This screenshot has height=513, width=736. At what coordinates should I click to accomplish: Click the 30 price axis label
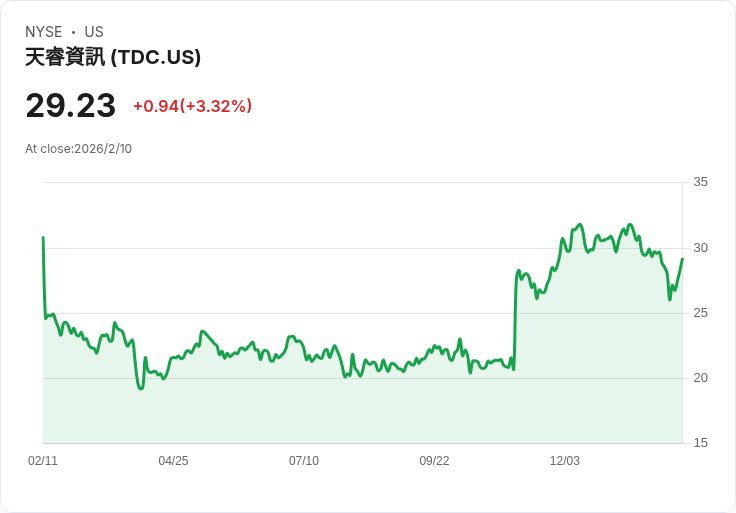pos(700,248)
